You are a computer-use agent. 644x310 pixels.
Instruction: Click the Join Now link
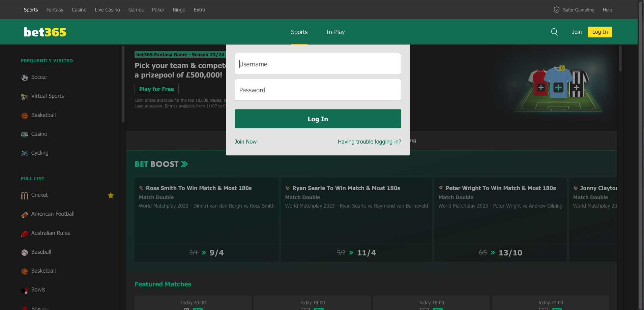point(245,142)
